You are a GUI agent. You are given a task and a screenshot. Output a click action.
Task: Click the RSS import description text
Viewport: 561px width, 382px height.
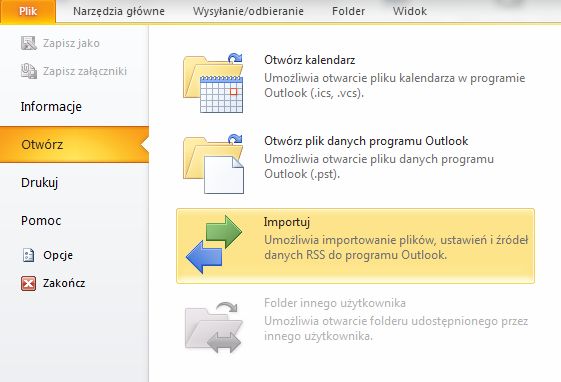[x=396, y=248]
